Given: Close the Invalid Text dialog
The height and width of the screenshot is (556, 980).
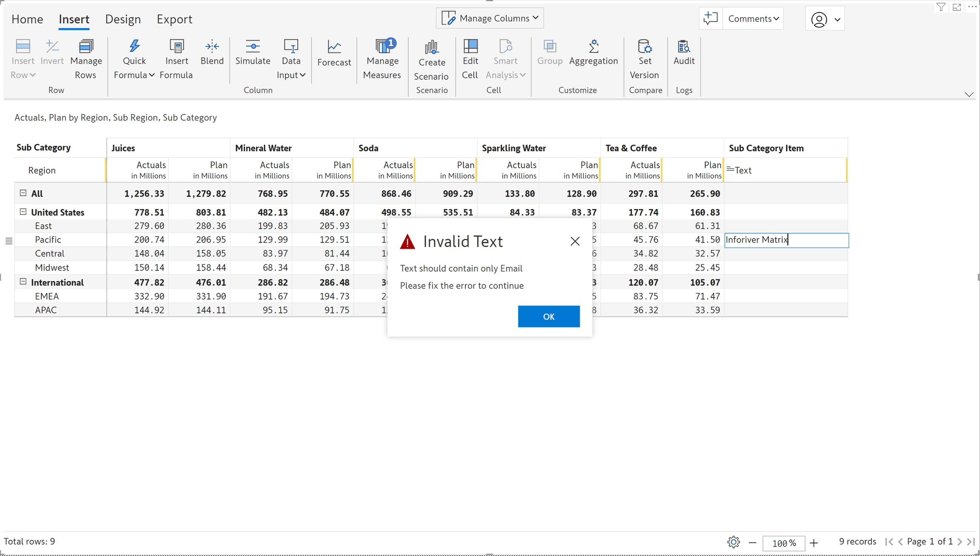Looking at the screenshot, I should [575, 241].
